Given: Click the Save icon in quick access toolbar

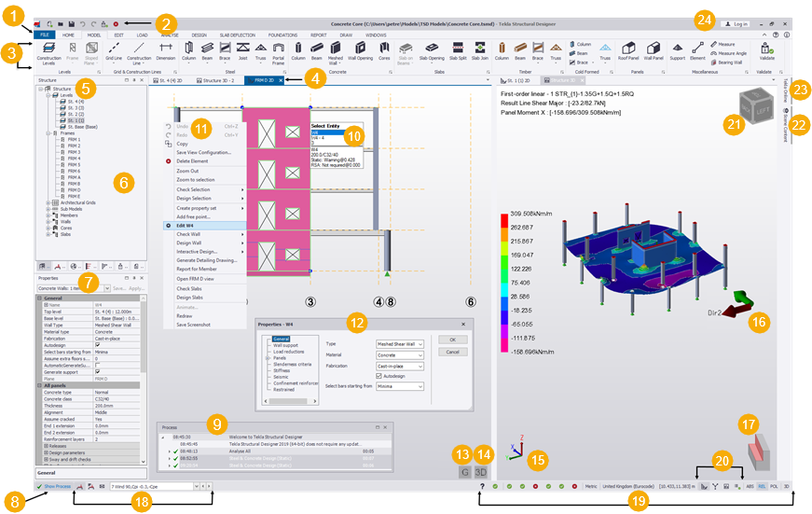Looking at the screenshot, I should coord(72,24).
